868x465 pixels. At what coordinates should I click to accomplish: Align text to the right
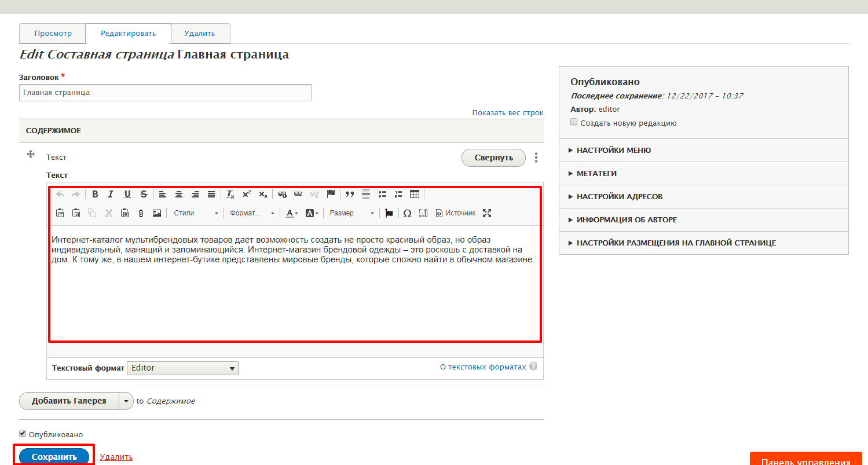click(195, 194)
